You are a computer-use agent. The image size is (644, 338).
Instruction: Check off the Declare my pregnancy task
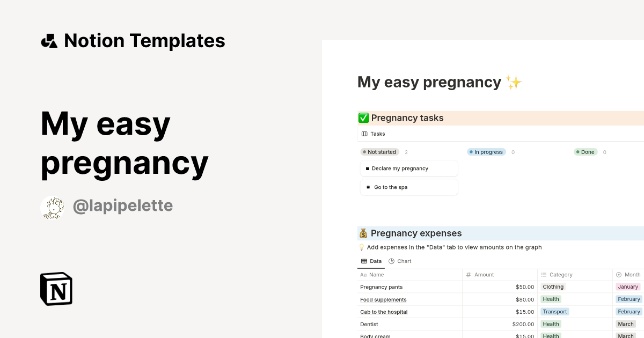(x=368, y=168)
